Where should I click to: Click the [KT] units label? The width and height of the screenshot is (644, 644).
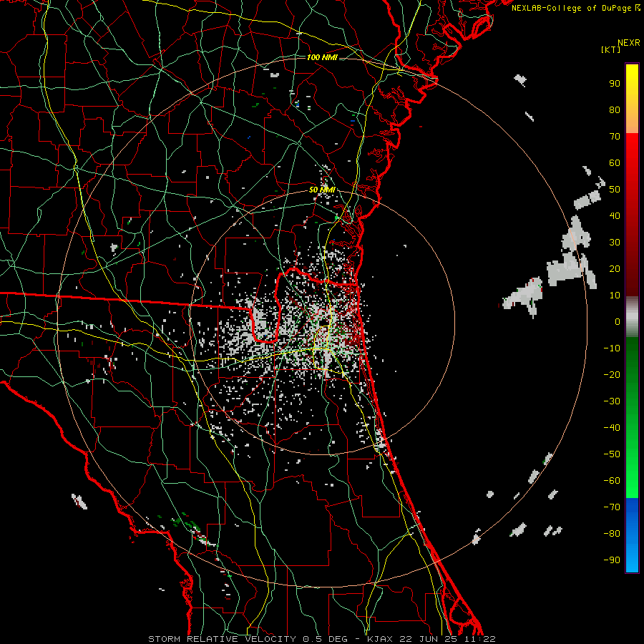coord(610,49)
